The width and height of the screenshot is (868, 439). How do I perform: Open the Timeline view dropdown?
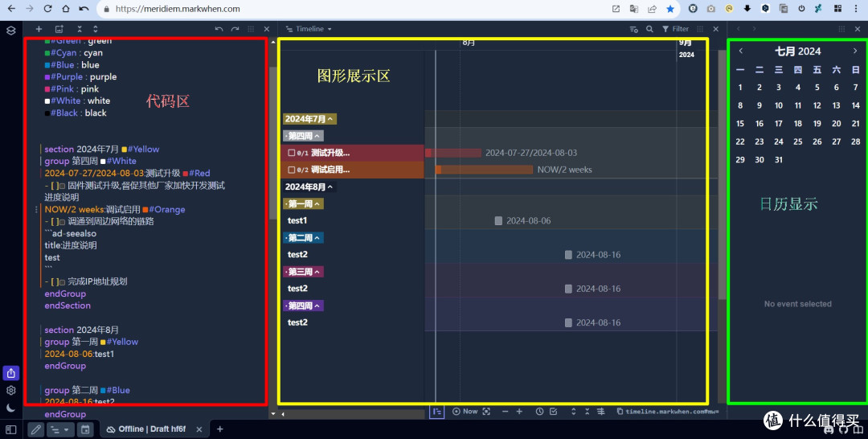309,29
